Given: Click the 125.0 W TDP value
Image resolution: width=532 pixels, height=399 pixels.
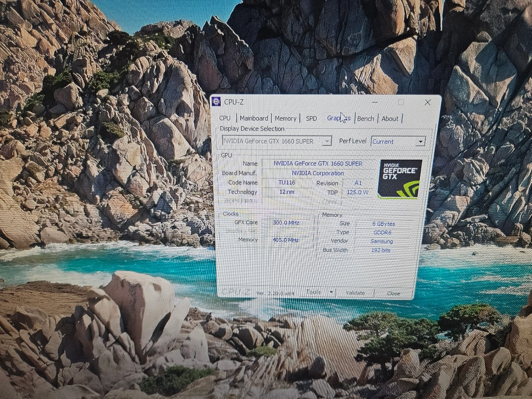Looking at the screenshot, I should (358, 192).
